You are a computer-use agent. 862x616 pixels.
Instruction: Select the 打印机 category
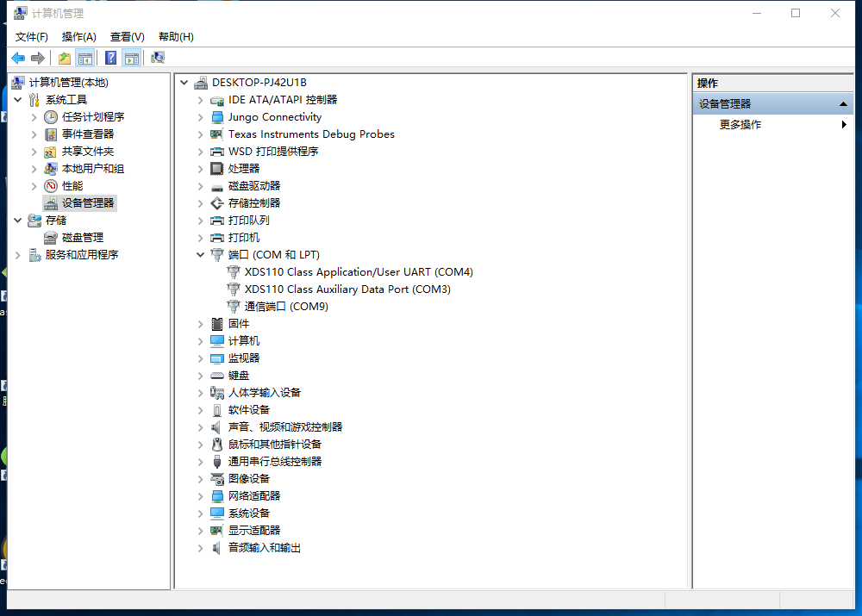pos(244,238)
